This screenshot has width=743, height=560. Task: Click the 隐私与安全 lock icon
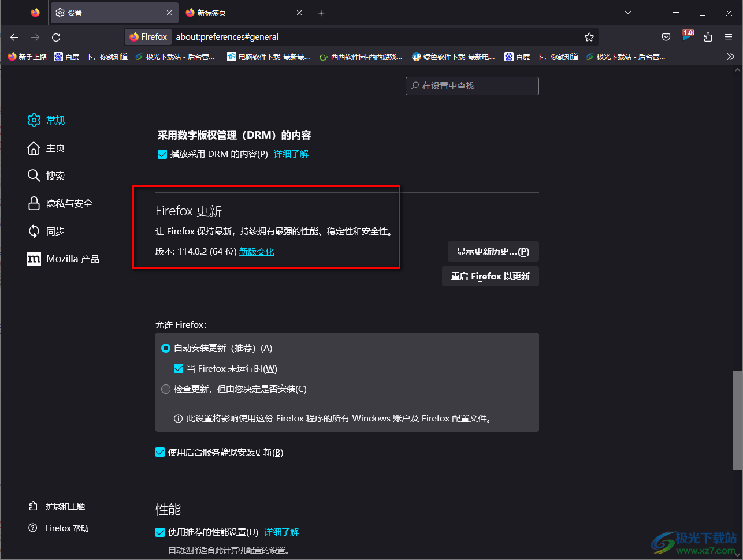[x=34, y=203]
